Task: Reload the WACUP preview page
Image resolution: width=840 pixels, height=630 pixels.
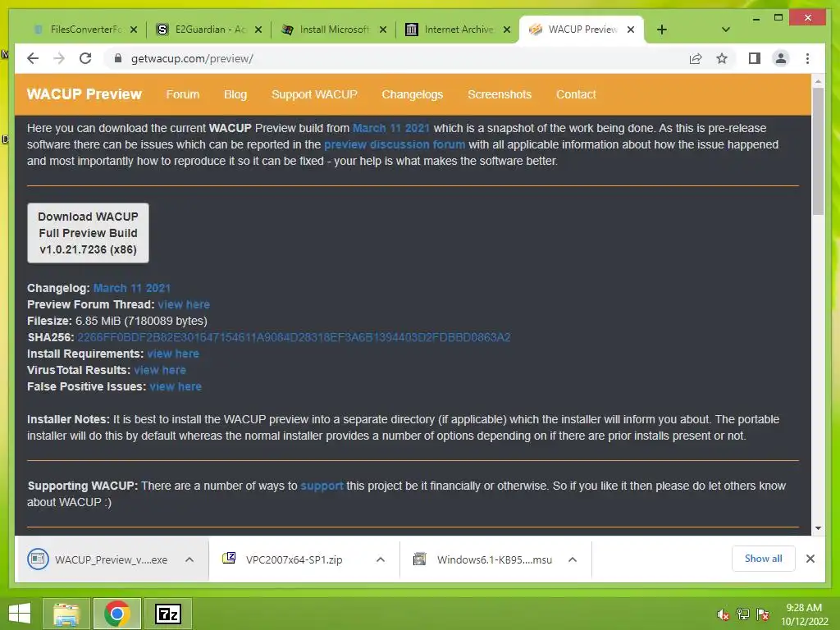Action: tap(85, 58)
